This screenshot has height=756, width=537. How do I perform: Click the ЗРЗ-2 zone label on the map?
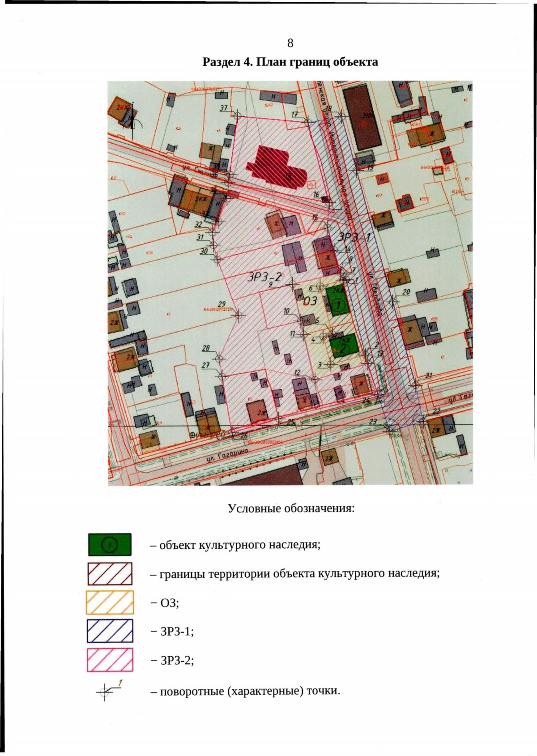tap(264, 277)
